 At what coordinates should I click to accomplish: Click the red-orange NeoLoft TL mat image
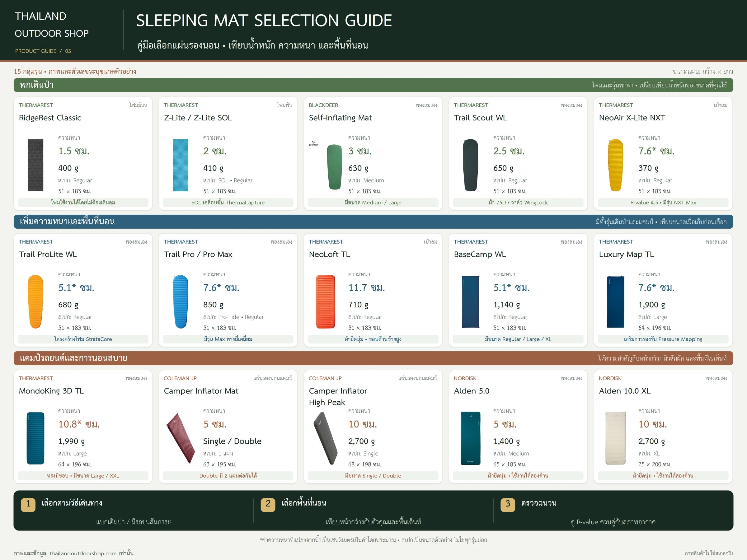[326, 302]
